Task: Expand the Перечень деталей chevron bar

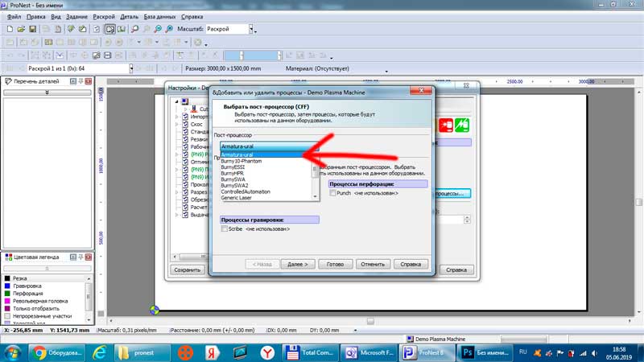Action: pos(47,93)
